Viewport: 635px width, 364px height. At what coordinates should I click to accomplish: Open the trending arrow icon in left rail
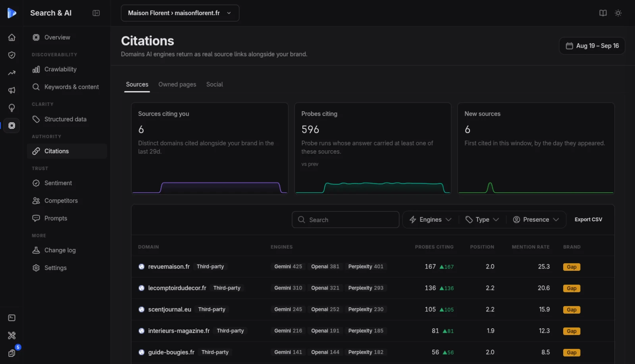tap(12, 73)
